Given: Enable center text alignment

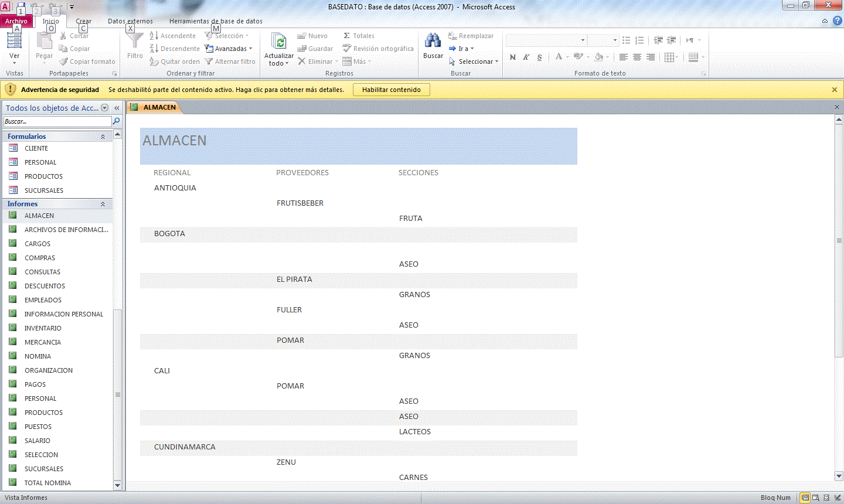Looking at the screenshot, I should [637, 56].
